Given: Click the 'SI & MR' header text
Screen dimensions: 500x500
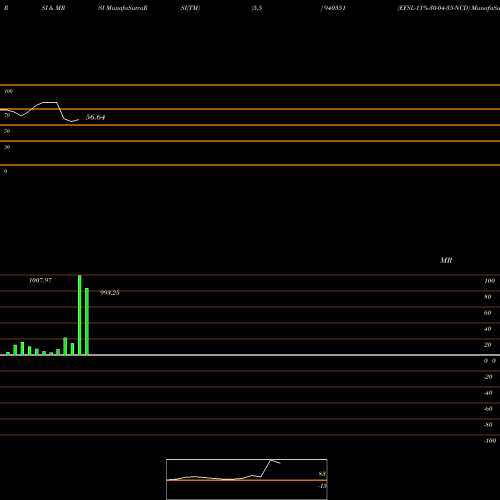Looking at the screenshot, I should coord(53,8).
